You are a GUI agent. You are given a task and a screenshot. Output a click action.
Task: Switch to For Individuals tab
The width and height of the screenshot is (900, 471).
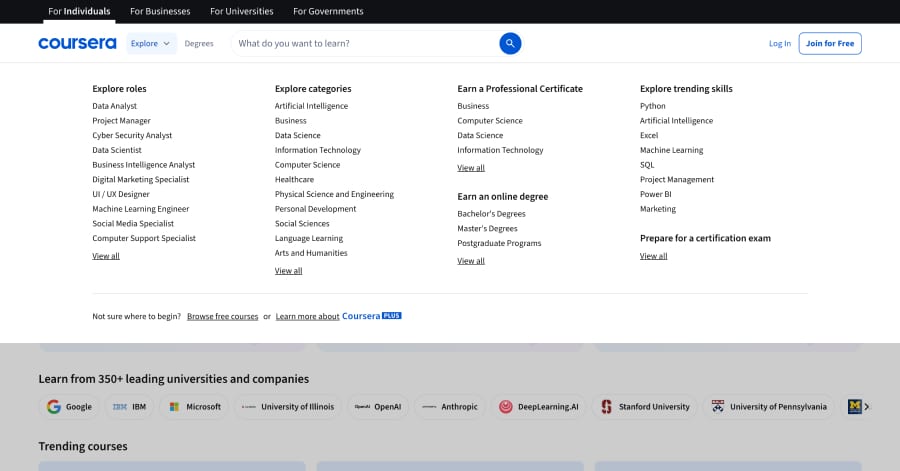pyautogui.click(x=79, y=11)
